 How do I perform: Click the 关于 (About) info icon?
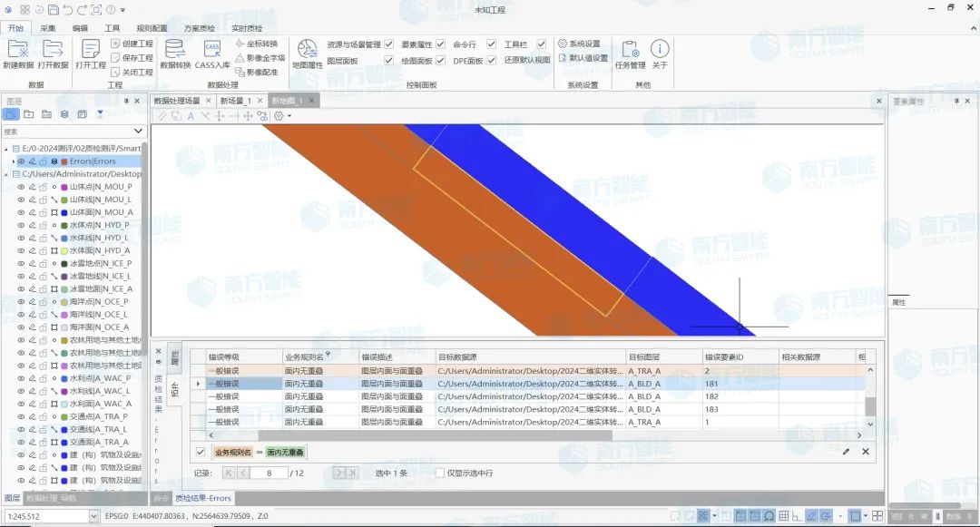(x=660, y=54)
